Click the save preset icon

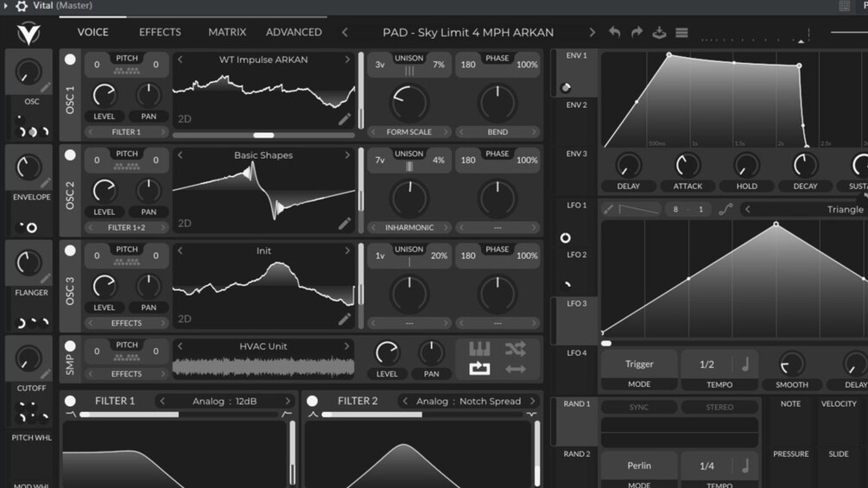[659, 32]
